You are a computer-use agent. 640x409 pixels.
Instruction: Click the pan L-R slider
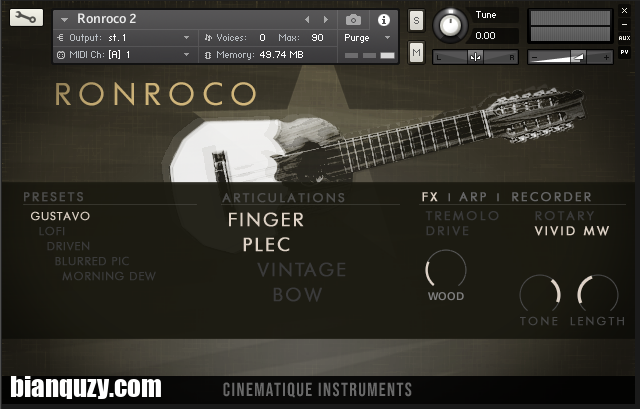[476, 57]
